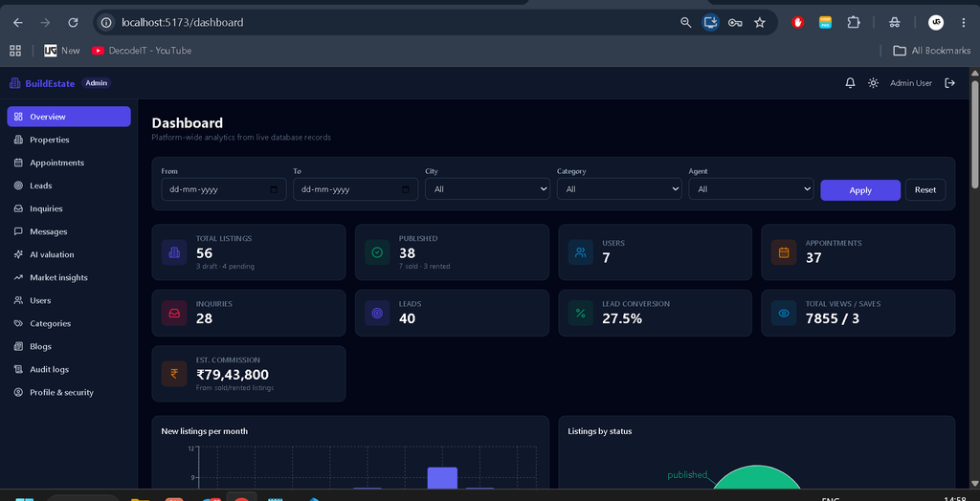Image resolution: width=980 pixels, height=501 pixels.
Task: Click the password key icon
Action: click(x=735, y=23)
